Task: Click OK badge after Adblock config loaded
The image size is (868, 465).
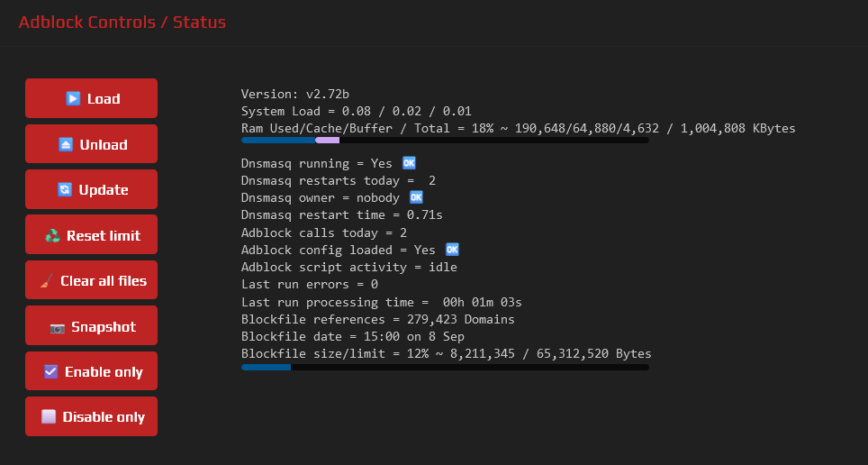Action: (452, 250)
